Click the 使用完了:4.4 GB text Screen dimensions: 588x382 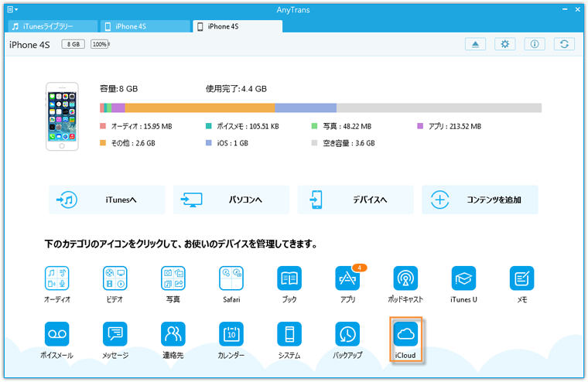pyautogui.click(x=236, y=89)
